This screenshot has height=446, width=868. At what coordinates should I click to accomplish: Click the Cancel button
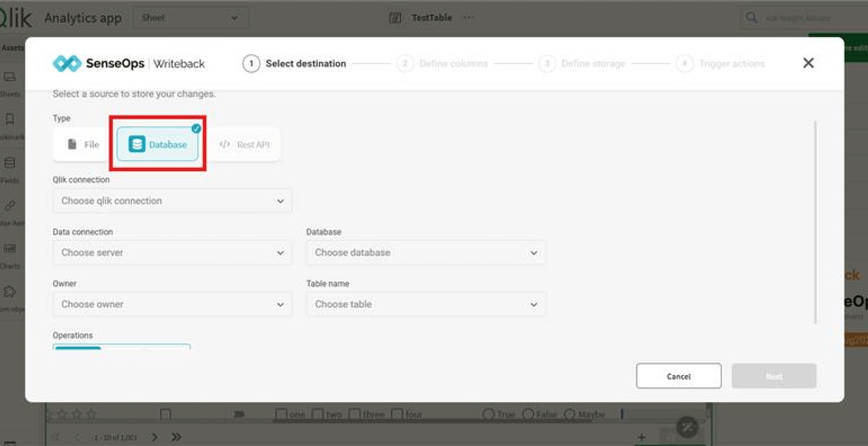pyautogui.click(x=679, y=376)
